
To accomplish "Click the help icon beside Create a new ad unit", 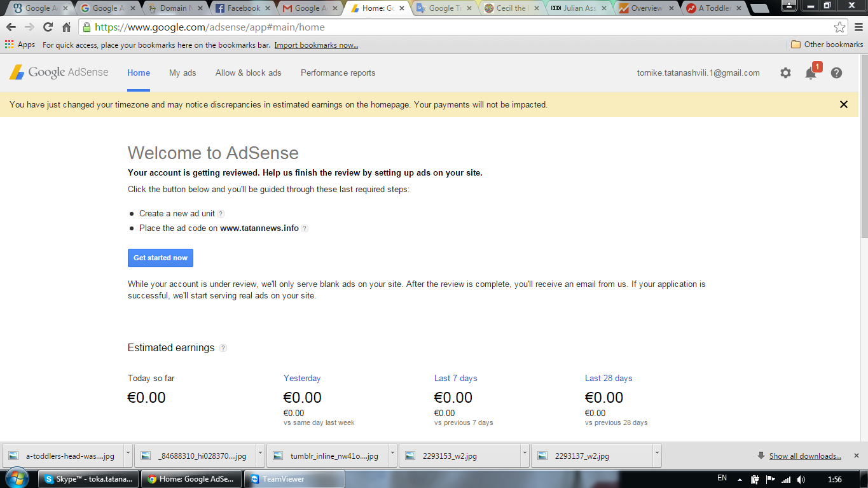I will (x=221, y=214).
